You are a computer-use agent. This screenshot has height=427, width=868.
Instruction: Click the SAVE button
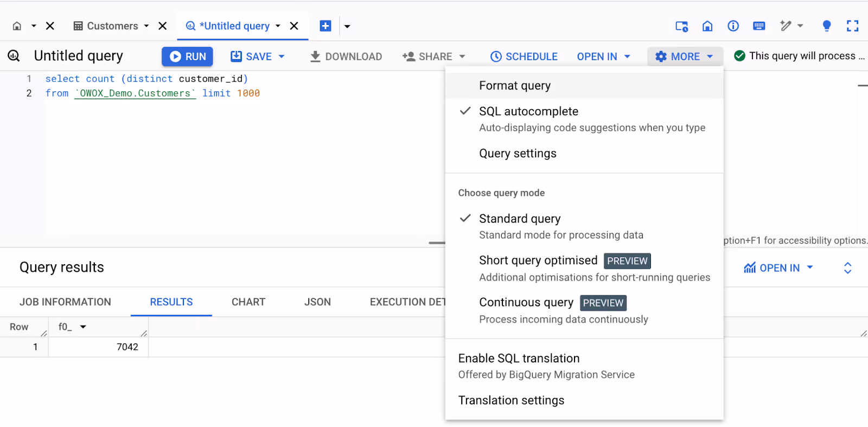click(251, 56)
